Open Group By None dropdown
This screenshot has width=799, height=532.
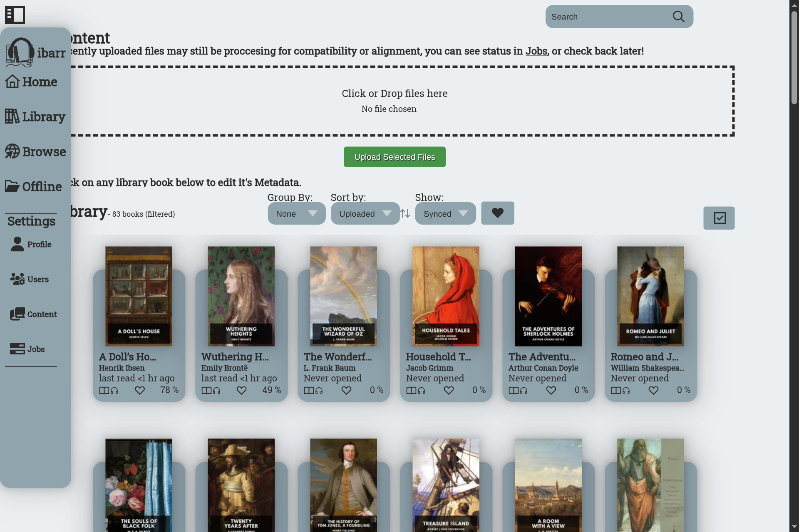[x=296, y=214]
